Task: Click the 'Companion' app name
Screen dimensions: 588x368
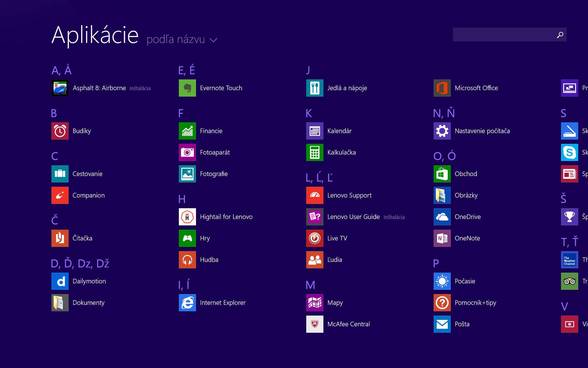Action: tap(89, 195)
